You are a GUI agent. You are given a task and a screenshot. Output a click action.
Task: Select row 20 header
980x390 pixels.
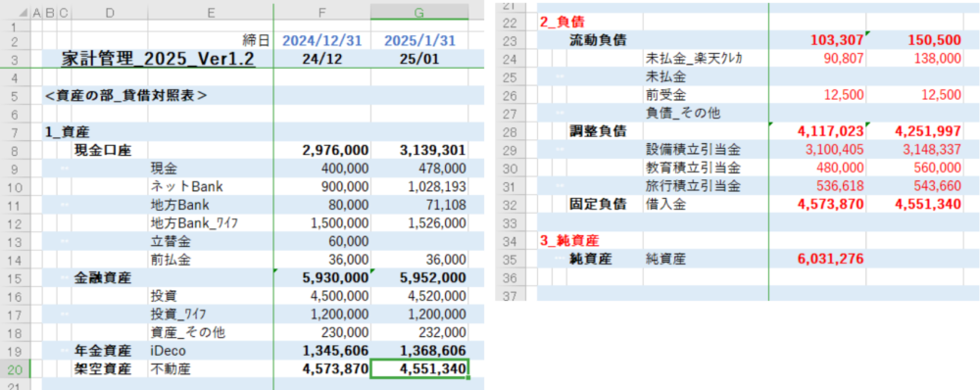tap(15, 369)
